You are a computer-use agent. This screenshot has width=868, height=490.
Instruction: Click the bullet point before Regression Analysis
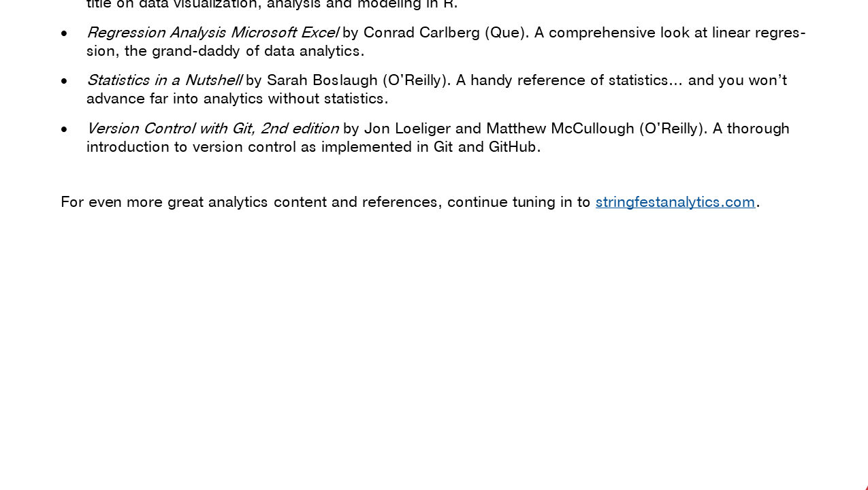pos(65,33)
